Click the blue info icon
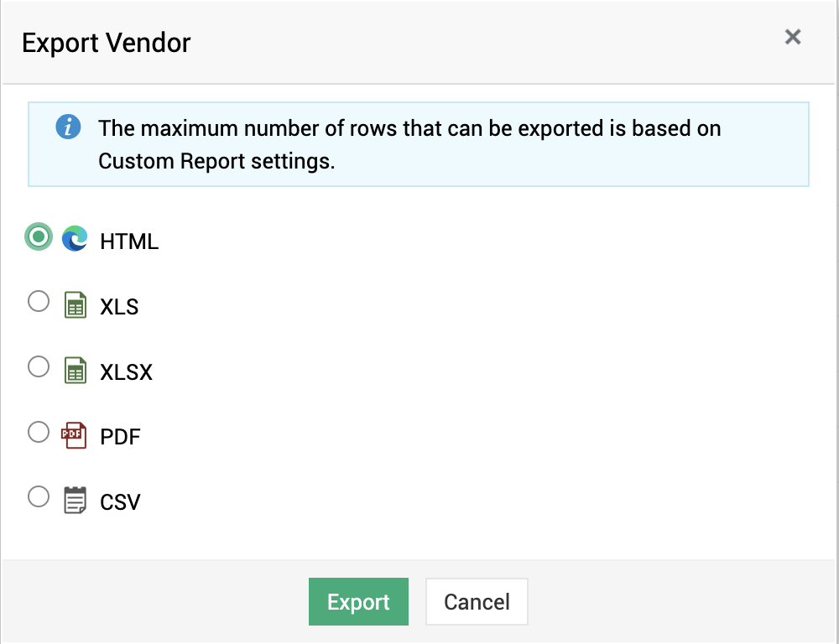This screenshot has width=839, height=644. [x=69, y=128]
